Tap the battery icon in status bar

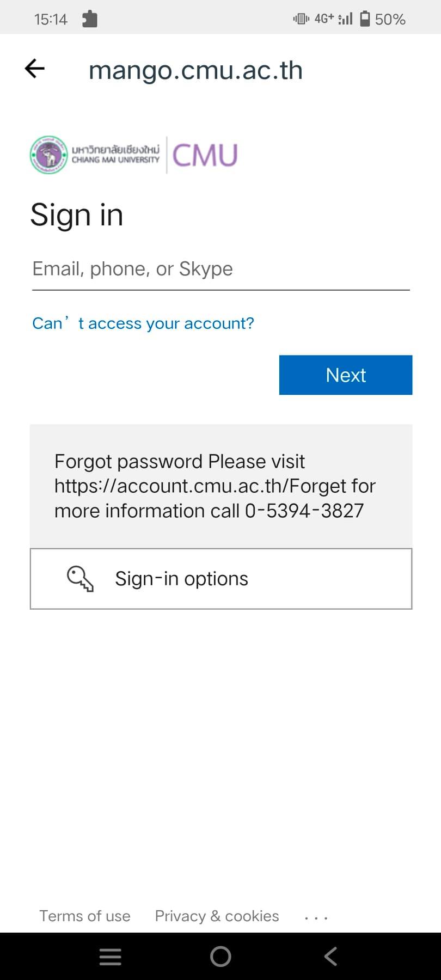pyautogui.click(x=365, y=19)
